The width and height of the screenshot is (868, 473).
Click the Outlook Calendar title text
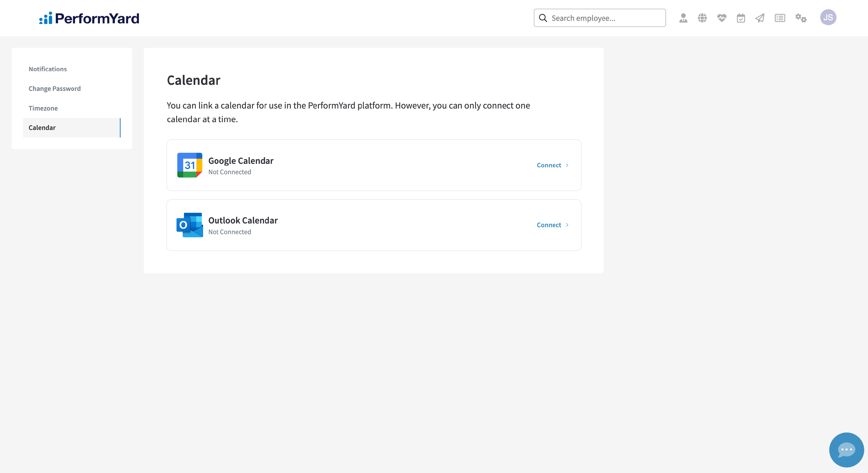pyautogui.click(x=243, y=221)
